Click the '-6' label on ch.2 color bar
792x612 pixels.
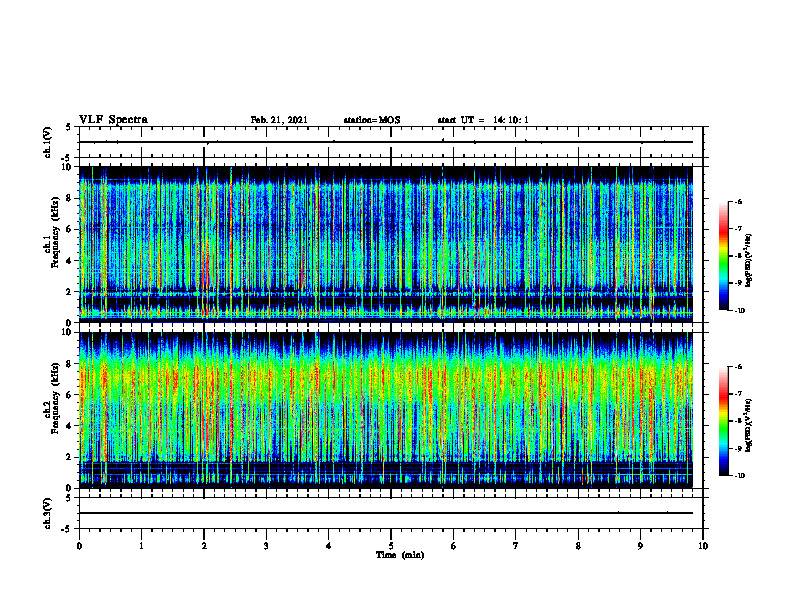click(x=738, y=367)
